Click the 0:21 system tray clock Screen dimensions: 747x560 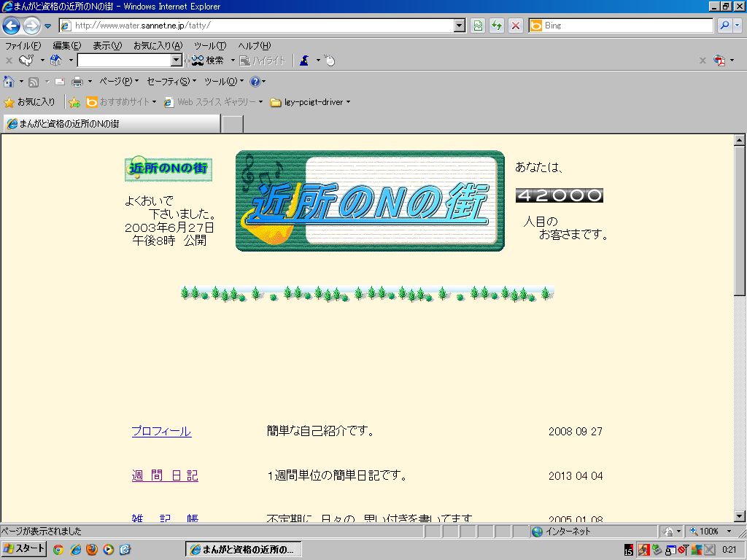point(729,550)
